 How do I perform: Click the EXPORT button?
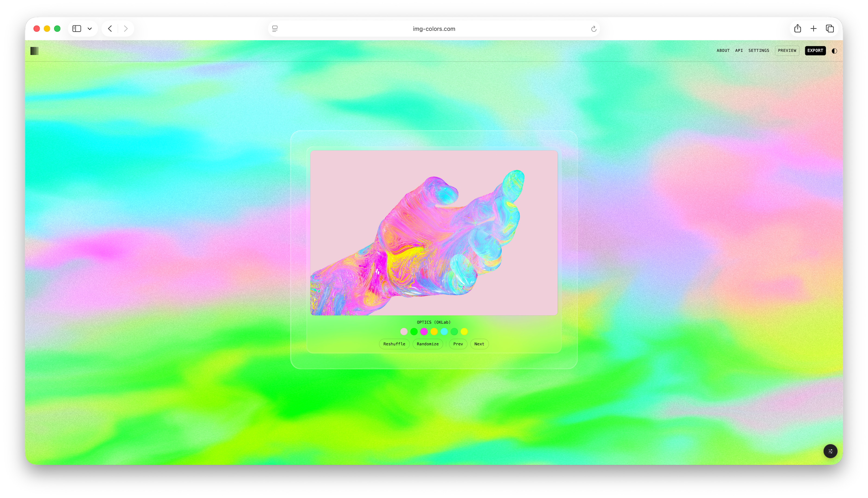(x=815, y=51)
